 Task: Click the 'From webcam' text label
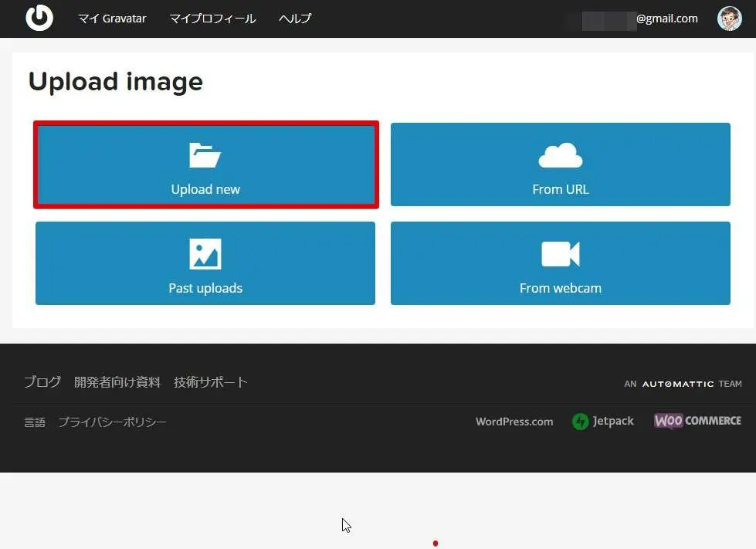click(560, 288)
